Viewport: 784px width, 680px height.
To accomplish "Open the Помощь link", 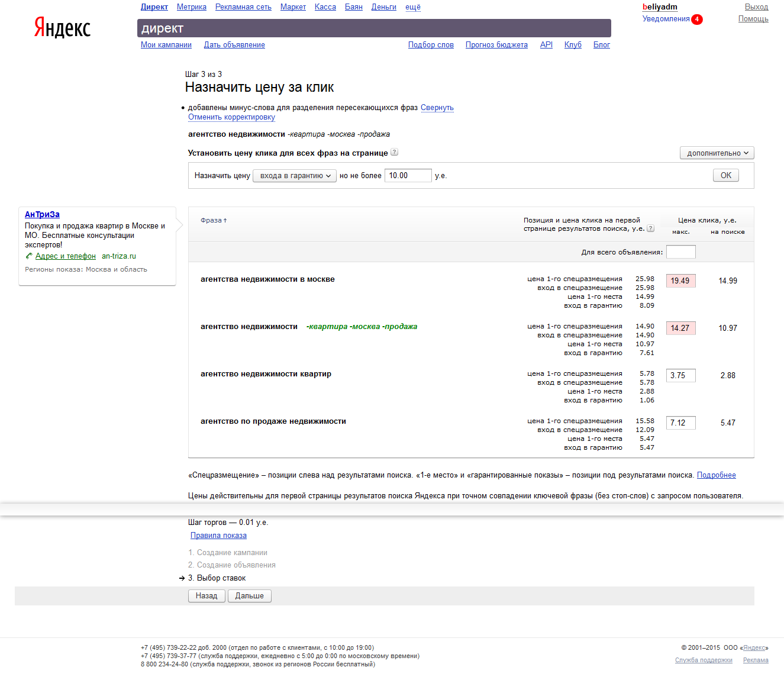I will (x=753, y=19).
